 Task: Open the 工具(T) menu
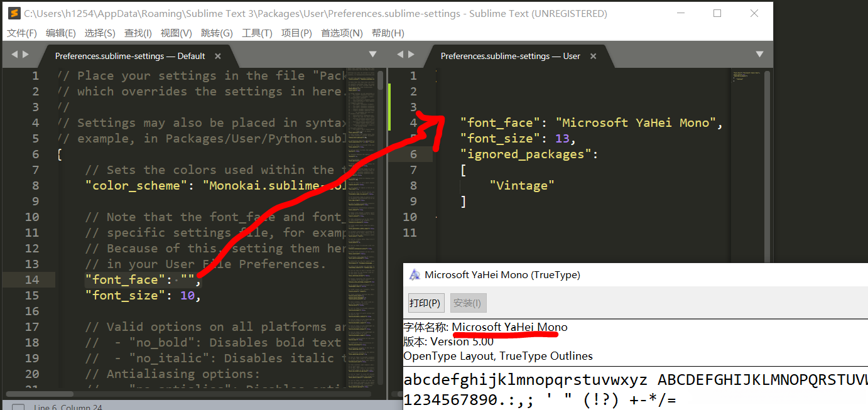pyautogui.click(x=258, y=33)
